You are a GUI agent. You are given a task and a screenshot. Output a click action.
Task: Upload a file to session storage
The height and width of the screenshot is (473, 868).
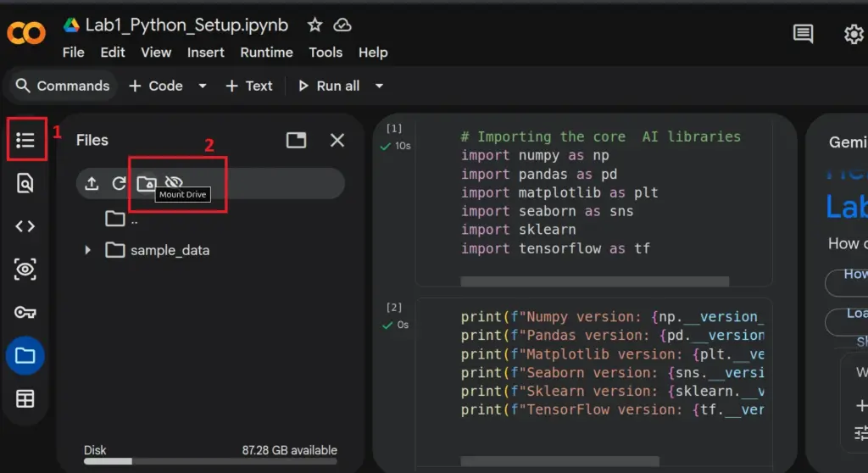[x=92, y=183]
